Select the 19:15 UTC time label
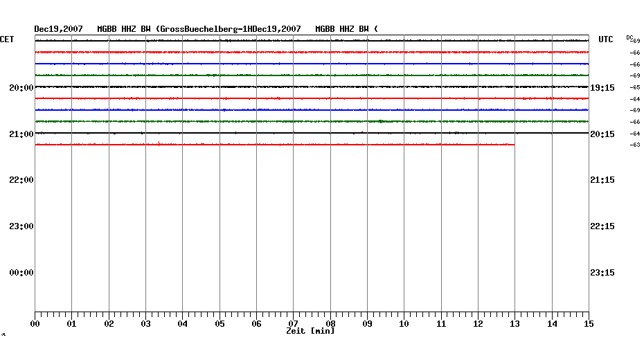The height and width of the screenshot is (342, 644). pyautogui.click(x=602, y=88)
